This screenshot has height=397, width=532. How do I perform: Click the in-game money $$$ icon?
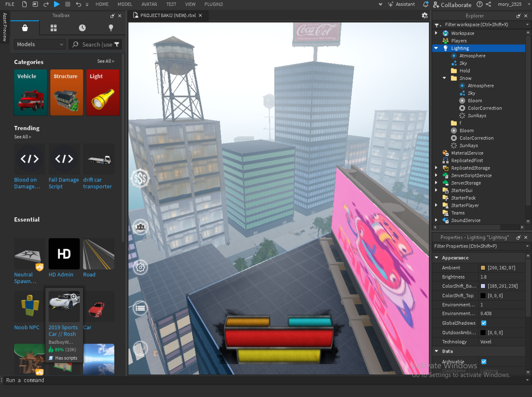tap(141, 178)
